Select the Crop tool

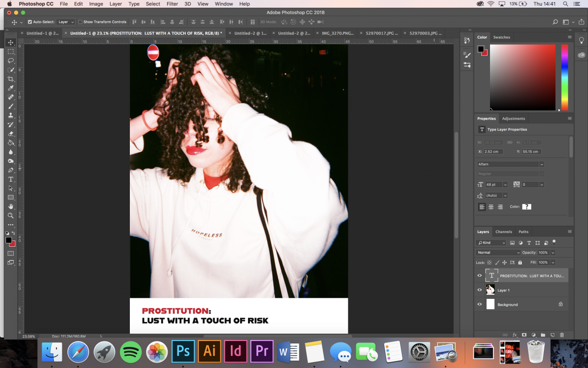(11, 79)
